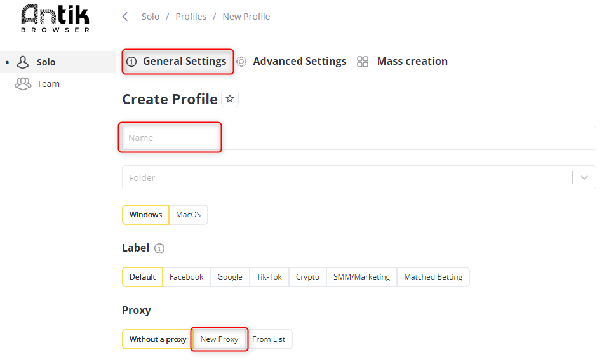Click the back arrow in breadcrumb

tap(125, 17)
